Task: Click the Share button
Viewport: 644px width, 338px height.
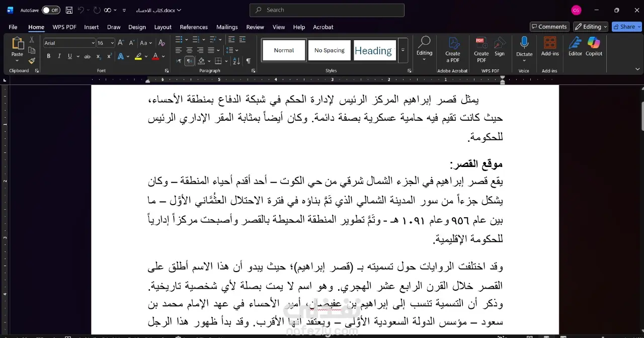Action: click(x=626, y=27)
